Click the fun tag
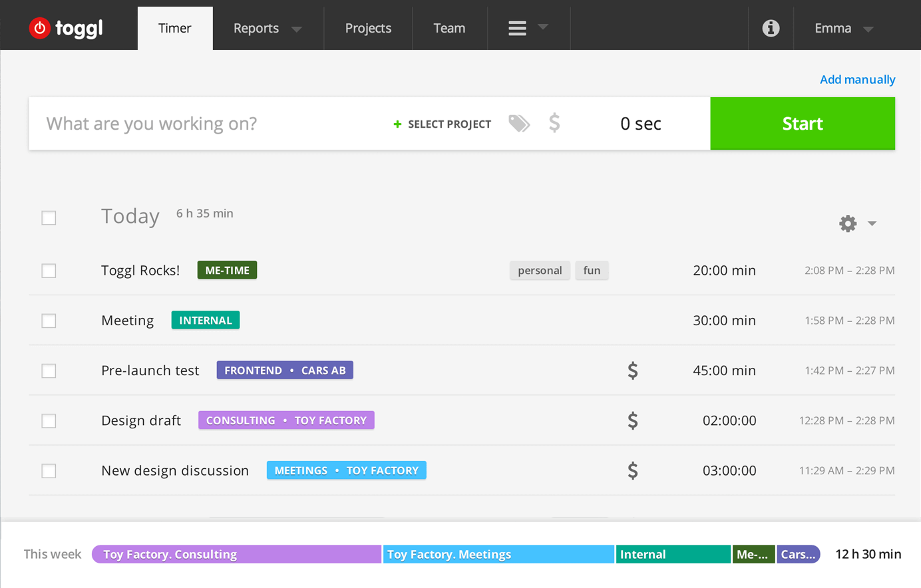Image resolution: width=921 pixels, height=588 pixels. coord(592,270)
